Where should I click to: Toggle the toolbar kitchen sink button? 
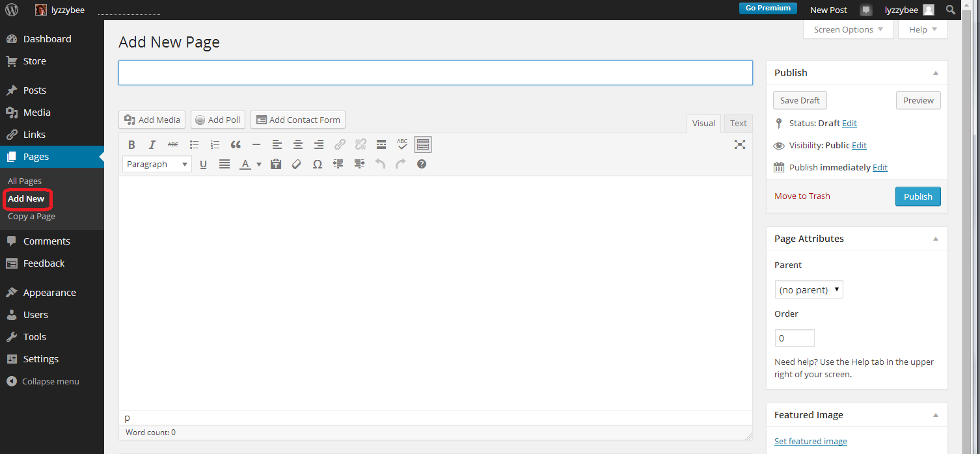[x=423, y=145]
